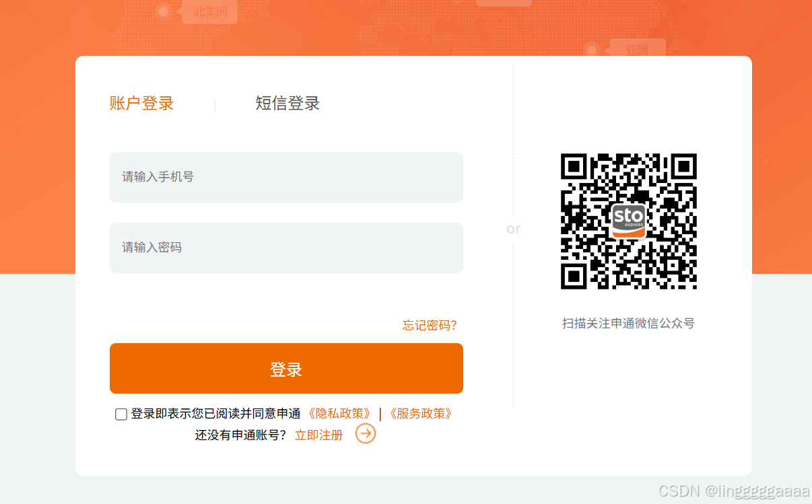The height and width of the screenshot is (504, 812).
Task: Click the 立即注册 link
Action: click(319, 435)
